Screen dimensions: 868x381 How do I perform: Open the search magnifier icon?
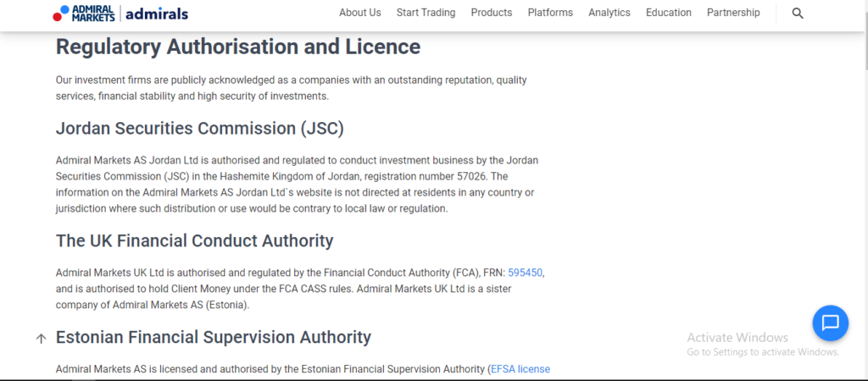coord(797,14)
